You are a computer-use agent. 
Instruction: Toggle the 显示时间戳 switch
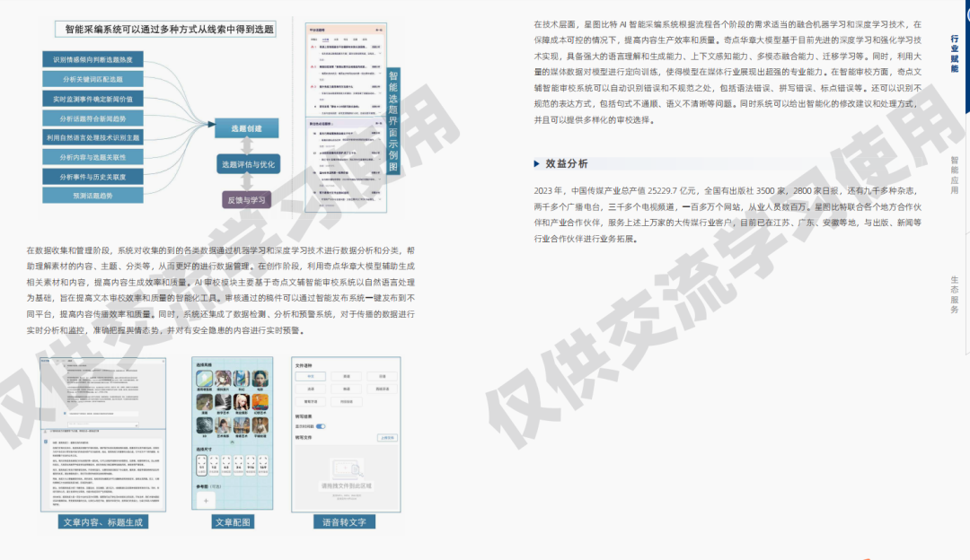pyautogui.click(x=321, y=426)
